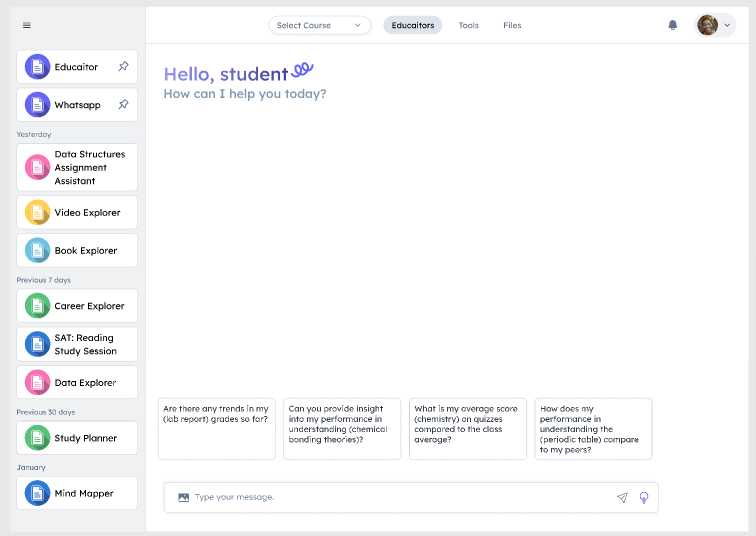This screenshot has height=536, width=756.
Task: Click the yellow Video Explorer icon
Action: pos(37,213)
